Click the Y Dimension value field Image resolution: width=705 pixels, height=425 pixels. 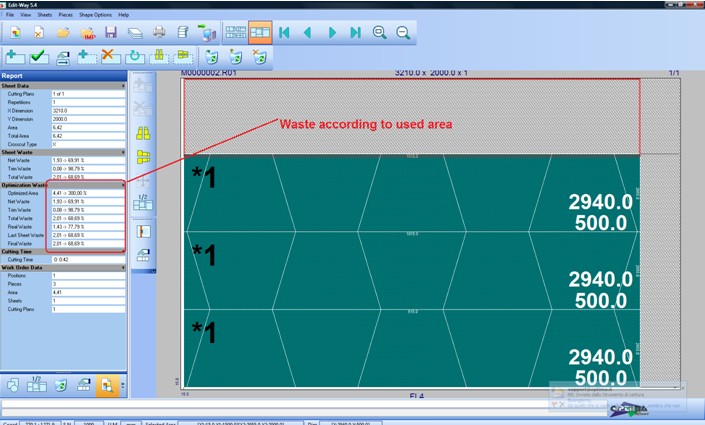coord(88,119)
